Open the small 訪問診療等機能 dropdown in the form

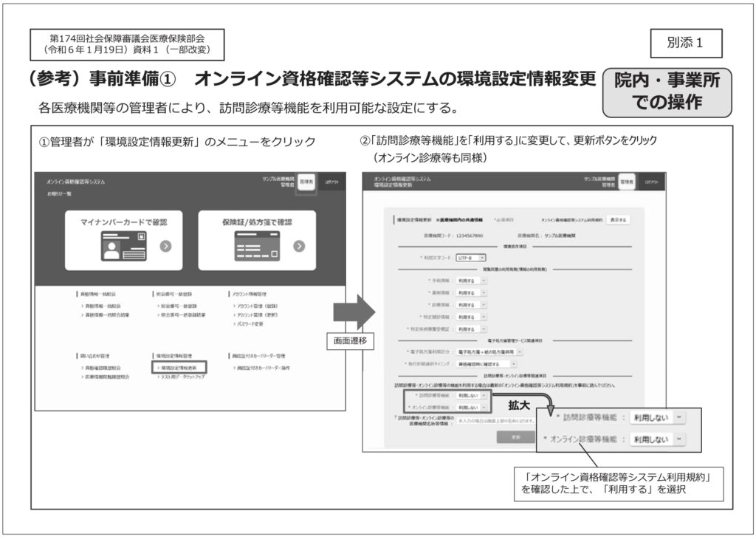click(x=471, y=395)
